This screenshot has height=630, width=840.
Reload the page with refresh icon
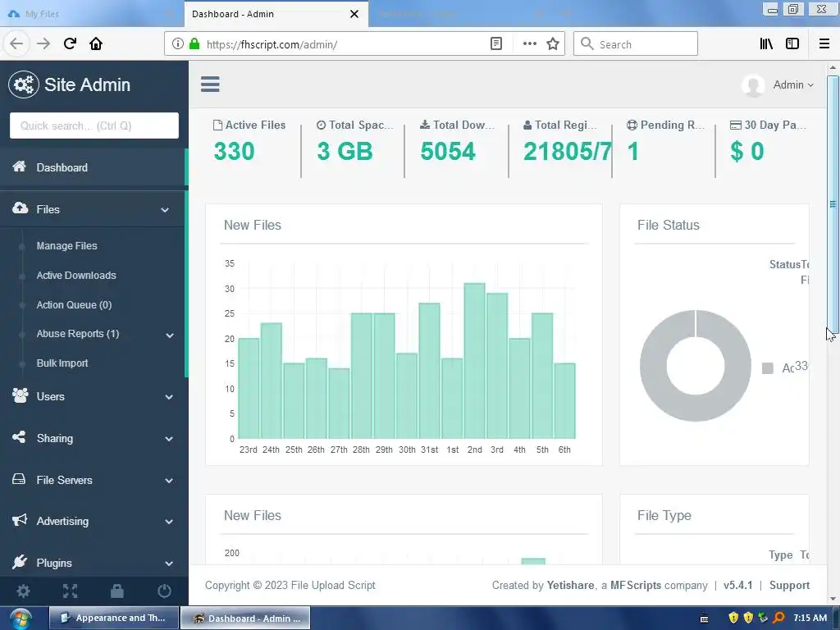(70, 44)
